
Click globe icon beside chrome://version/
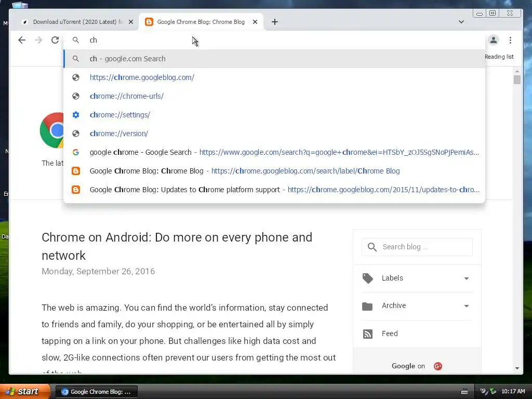tap(76, 134)
